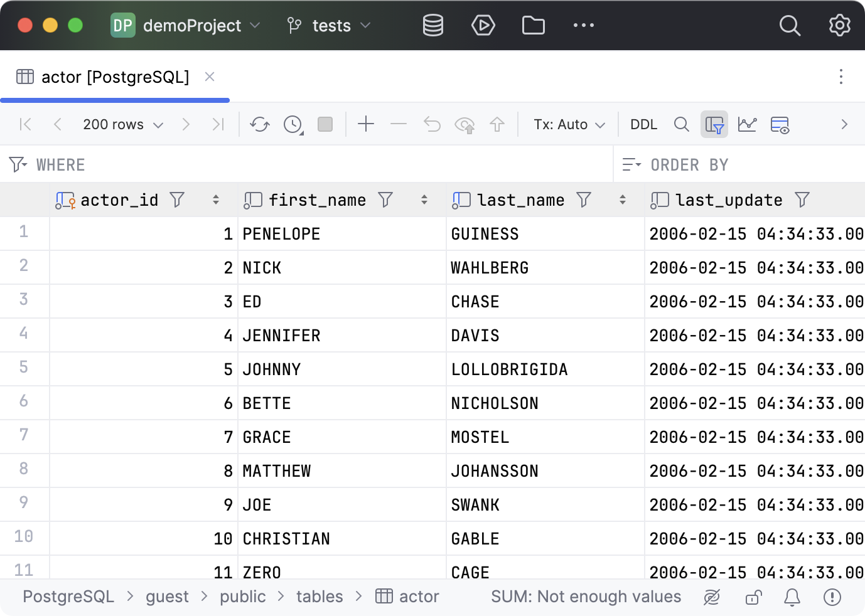Image resolution: width=865 pixels, height=616 pixels.
Task: Toggle the crossed-out eye status bar icon
Action: pos(711,597)
